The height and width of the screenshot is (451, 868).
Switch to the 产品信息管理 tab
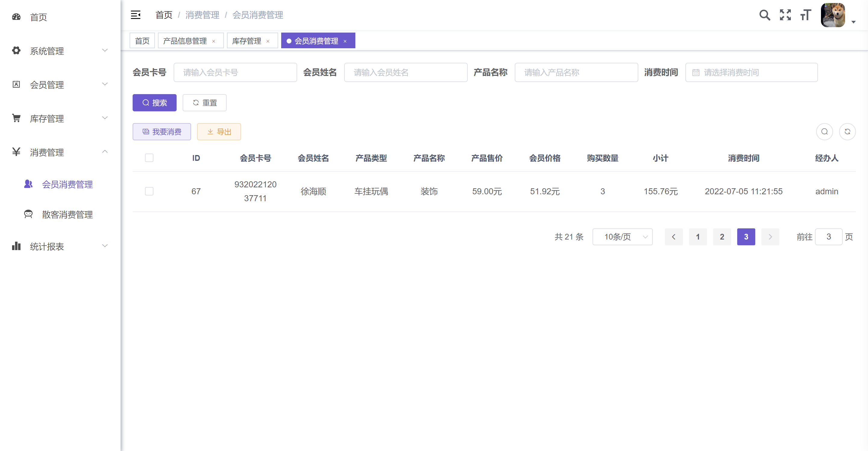click(185, 41)
